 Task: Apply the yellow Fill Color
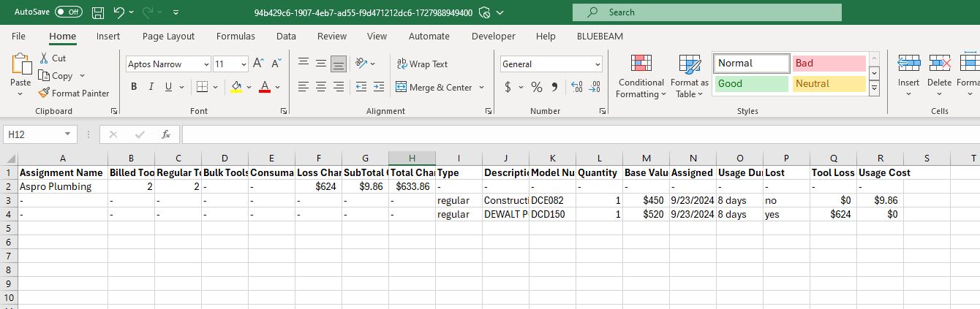coord(236,87)
